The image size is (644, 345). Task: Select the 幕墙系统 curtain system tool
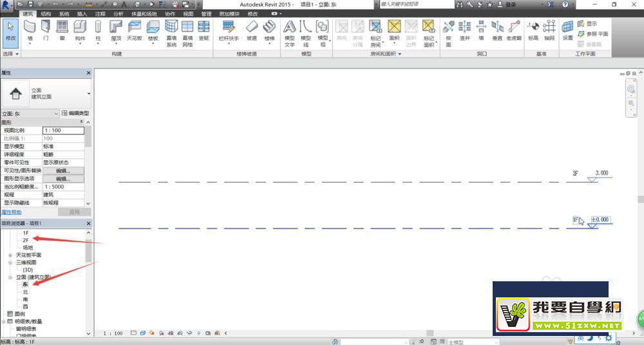171,33
